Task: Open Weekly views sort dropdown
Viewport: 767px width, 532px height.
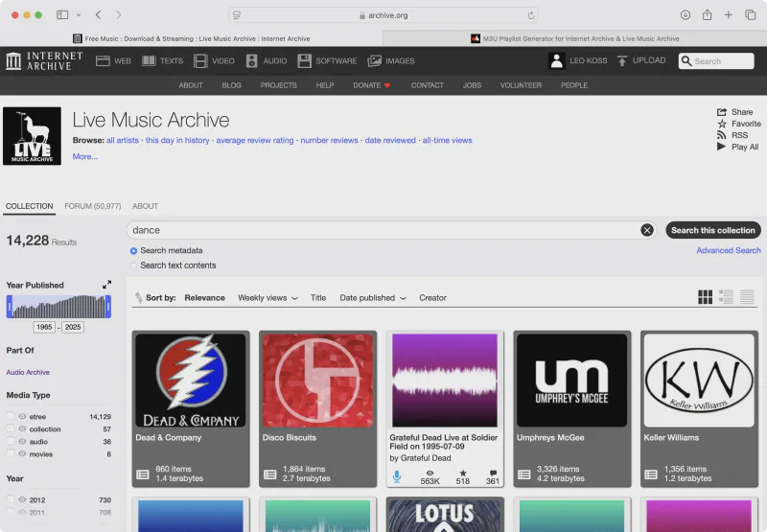Action: tap(267, 298)
